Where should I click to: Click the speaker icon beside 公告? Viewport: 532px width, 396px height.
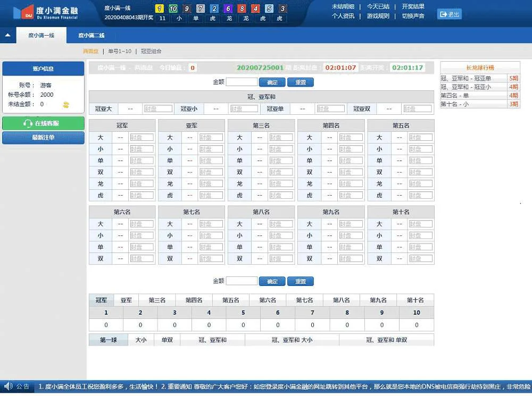tap(8, 386)
